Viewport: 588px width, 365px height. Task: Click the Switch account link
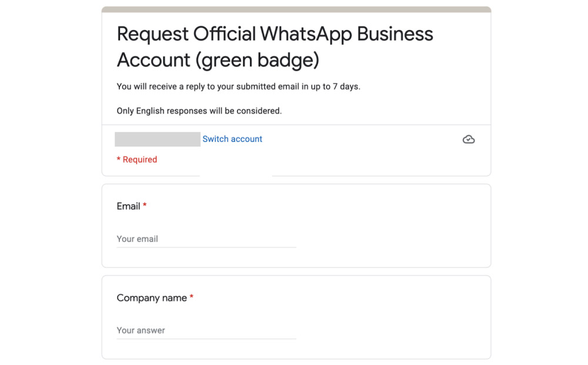coord(232,139)
